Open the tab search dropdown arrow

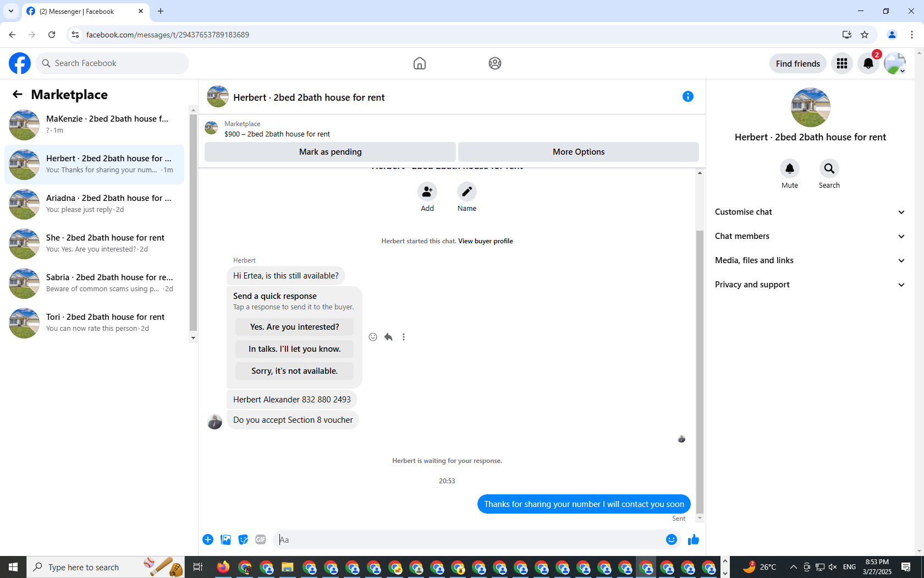tap(11, 11)
